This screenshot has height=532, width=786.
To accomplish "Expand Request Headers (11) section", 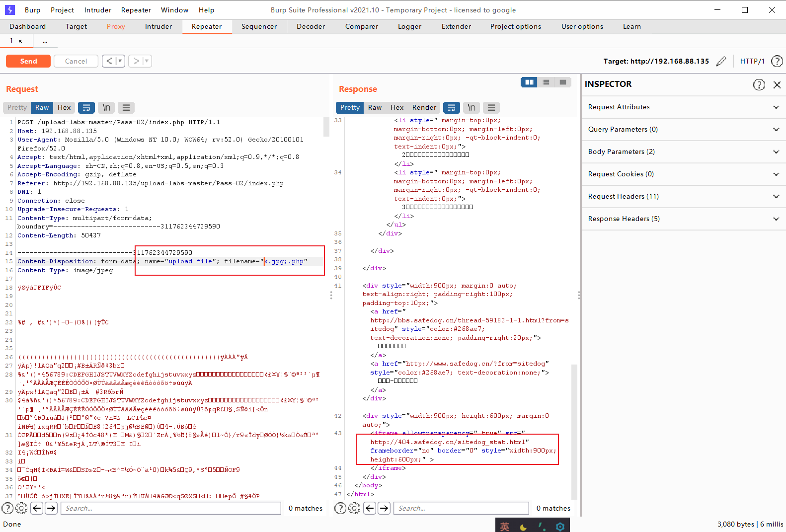I will tap(684, 197).
